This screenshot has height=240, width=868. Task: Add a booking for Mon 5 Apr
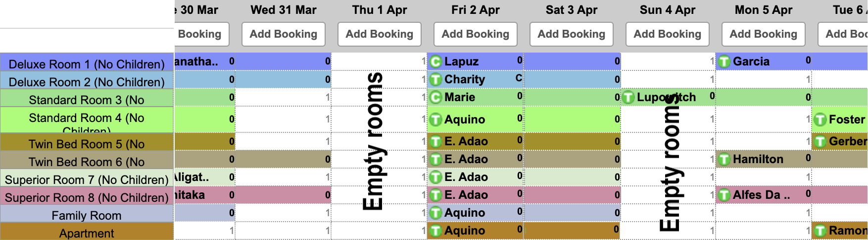764,34
